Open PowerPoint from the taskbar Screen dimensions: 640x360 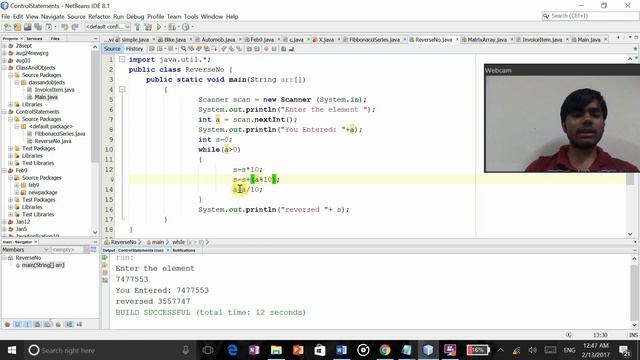(298, 350)
